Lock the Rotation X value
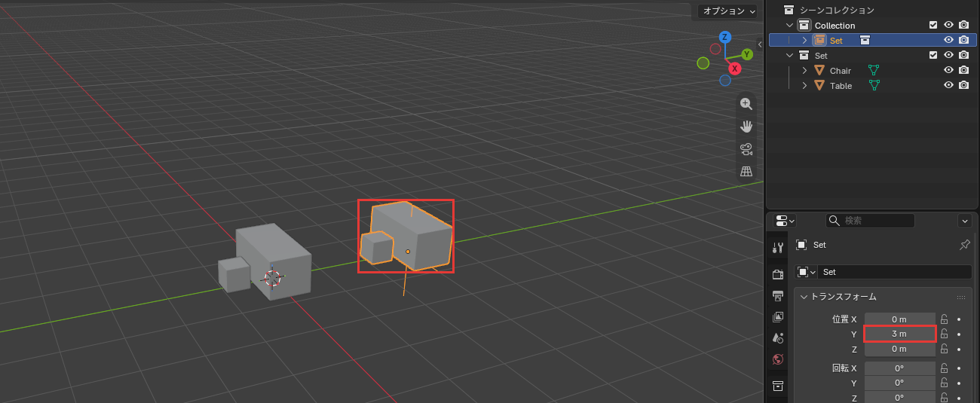This screenshot has height=403, width=980. point(944,368)
